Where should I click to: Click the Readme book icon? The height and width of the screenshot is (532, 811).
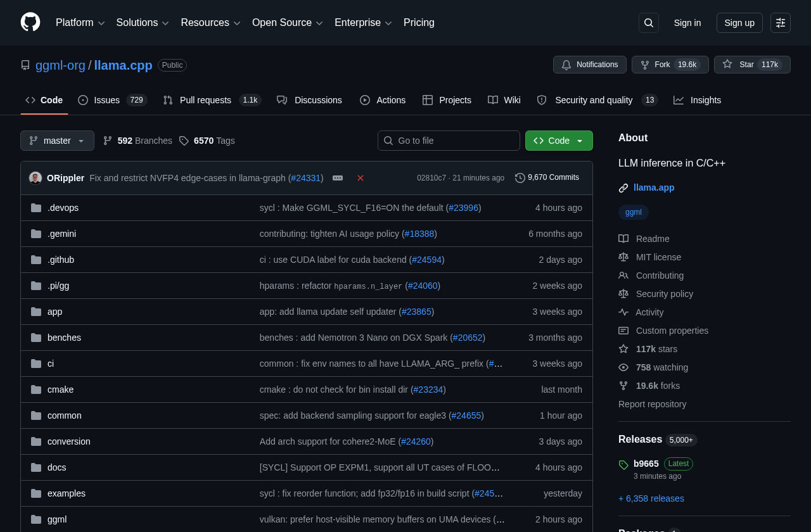click(623, 239)
